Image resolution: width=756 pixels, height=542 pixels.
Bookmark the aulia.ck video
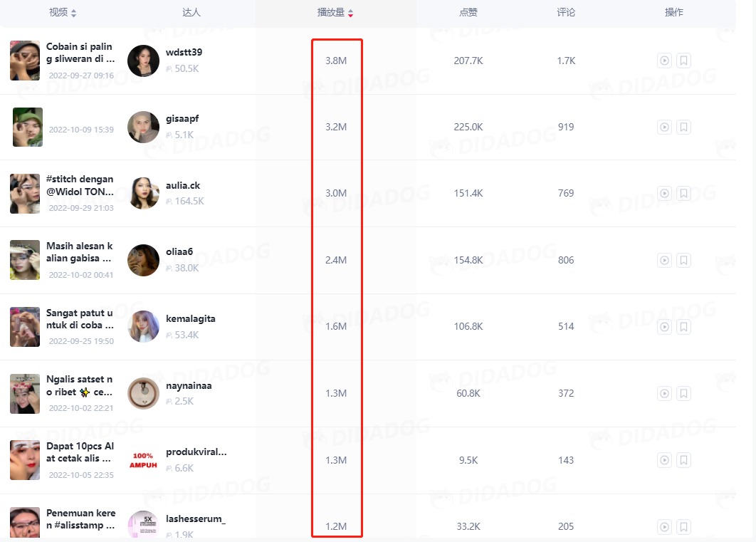pyautogui.click(x=683, y=194)
